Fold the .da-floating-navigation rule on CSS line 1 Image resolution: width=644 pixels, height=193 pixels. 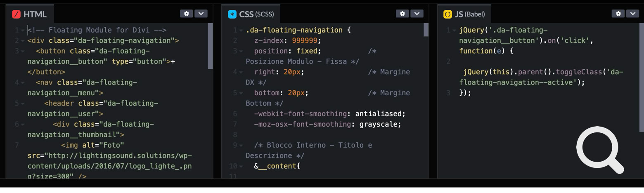pyautogui.click(x=241, y=31)
